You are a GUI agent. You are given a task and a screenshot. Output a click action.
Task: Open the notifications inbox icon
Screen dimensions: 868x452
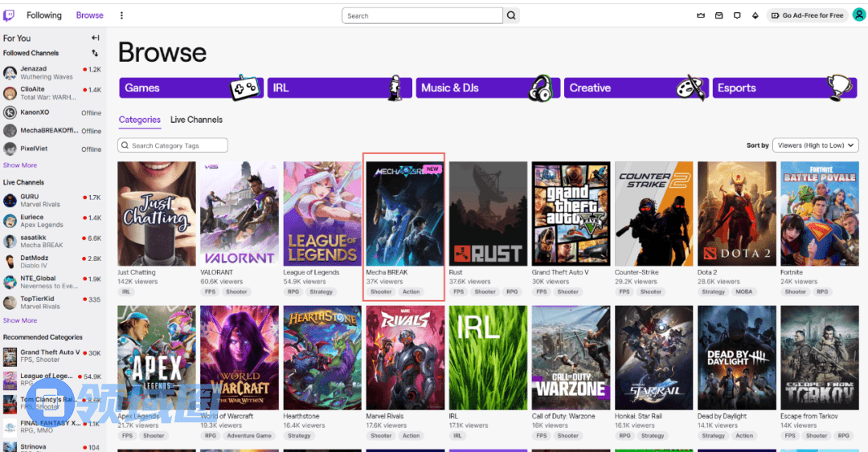719,15
